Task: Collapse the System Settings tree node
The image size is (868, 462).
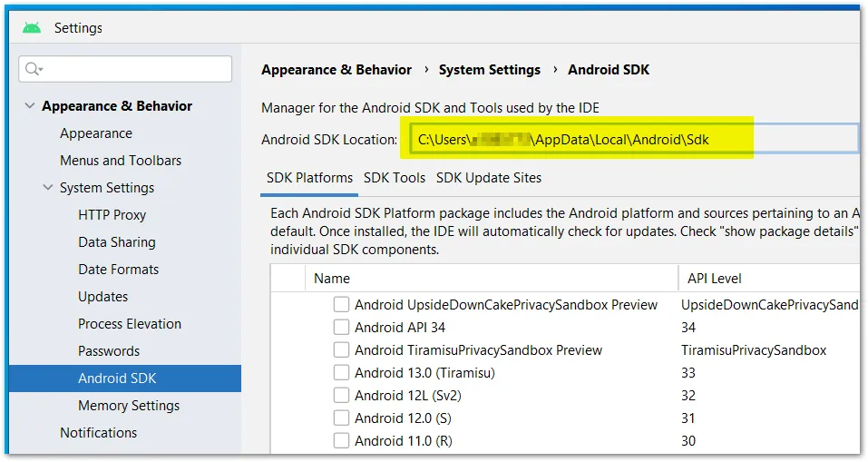Action: click(x=48, y=188)
